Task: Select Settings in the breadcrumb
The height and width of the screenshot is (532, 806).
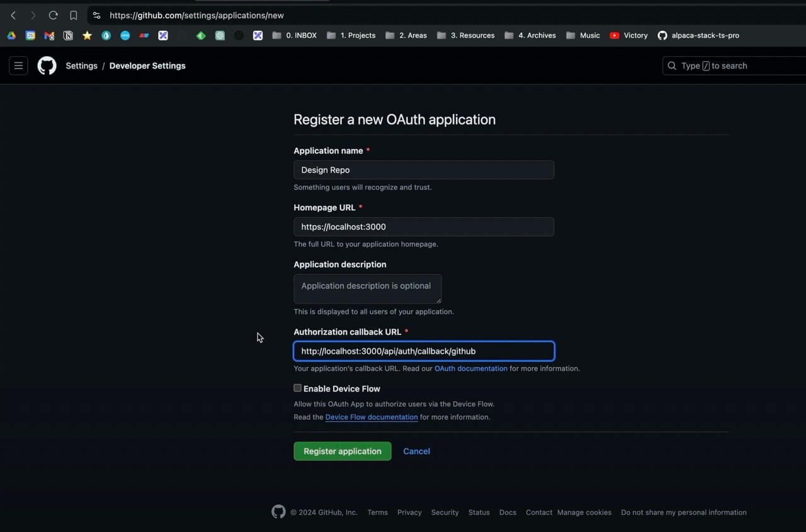Action: (x=81, y=65)
